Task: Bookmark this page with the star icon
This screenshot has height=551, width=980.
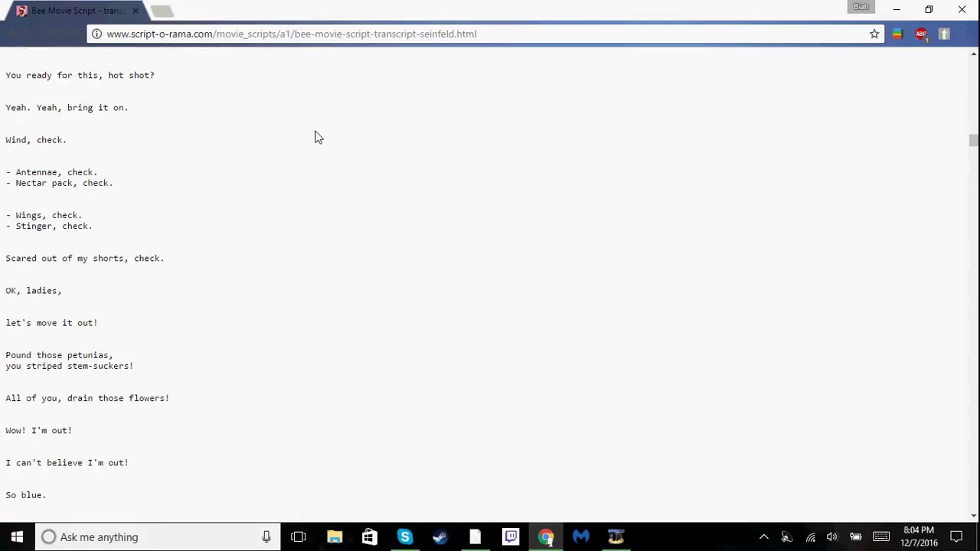Action: point(874,34)
